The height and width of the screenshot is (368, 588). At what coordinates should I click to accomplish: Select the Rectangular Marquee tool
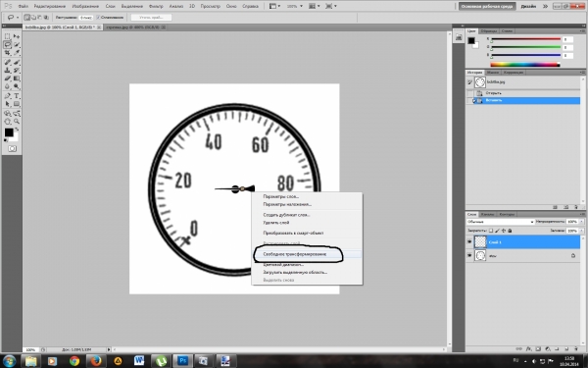[7, 36]
